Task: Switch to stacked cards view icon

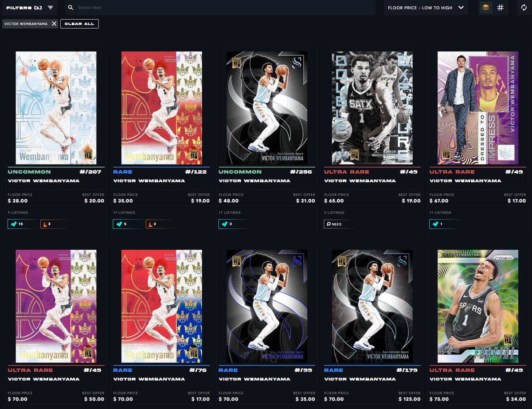Action: point(486,8)
